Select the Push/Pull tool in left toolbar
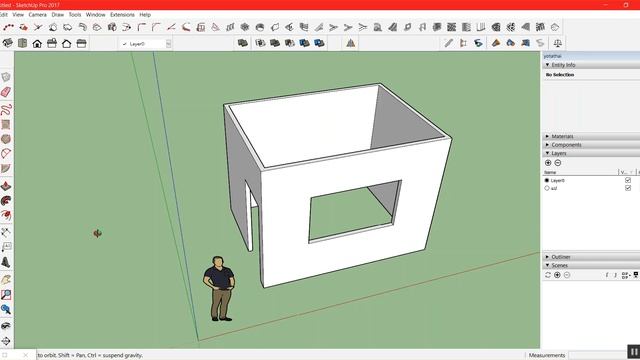Image resolution: width=640 pixels, height=360 pixels. (6, 186)
